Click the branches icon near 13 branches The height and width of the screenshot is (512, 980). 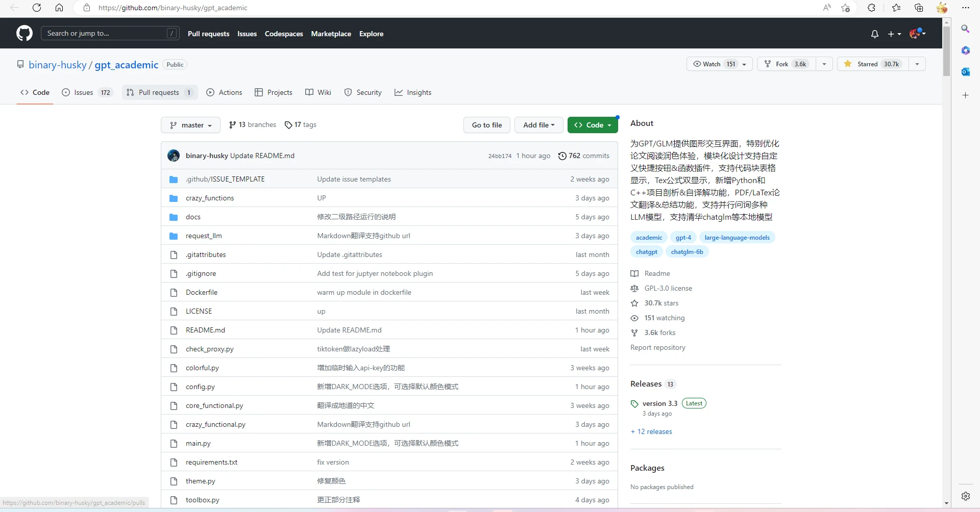coord(233,125)
